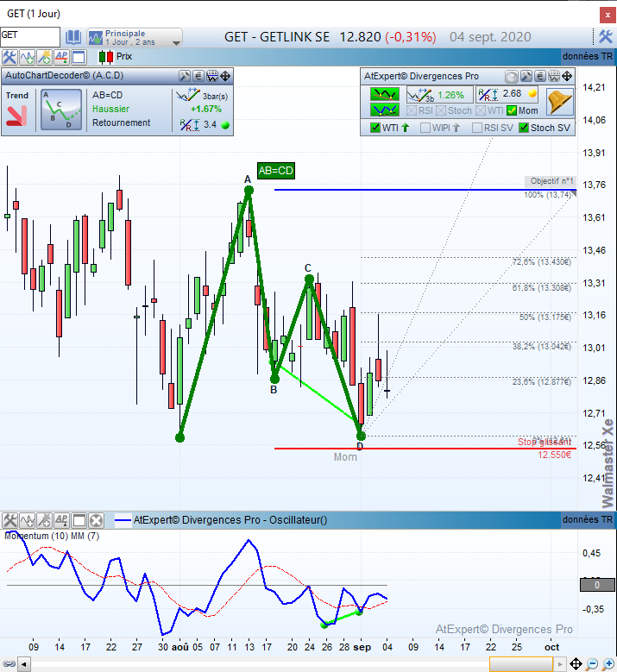Click the AP alerts icon in oscillator toolbar
The height and width of the screenshot is (672, 617).
[62, 520]
